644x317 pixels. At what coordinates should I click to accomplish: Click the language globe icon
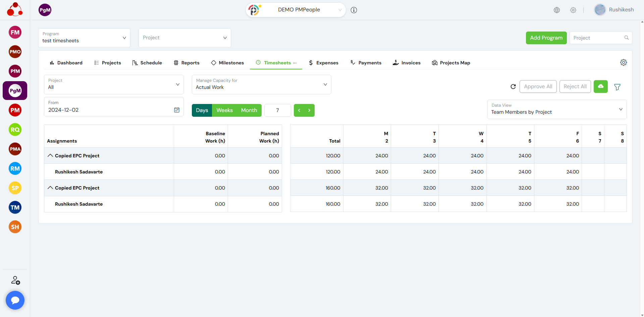[556, 10]
